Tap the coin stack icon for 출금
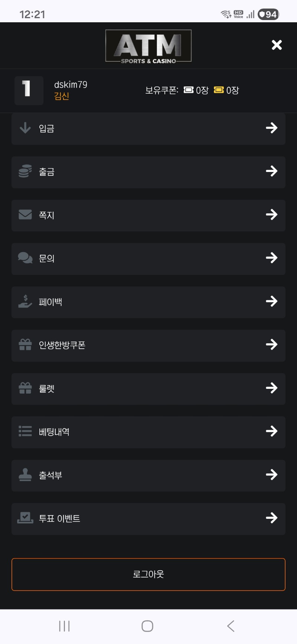This screenshot has height=644, width=297. click(x=25, y=171)
